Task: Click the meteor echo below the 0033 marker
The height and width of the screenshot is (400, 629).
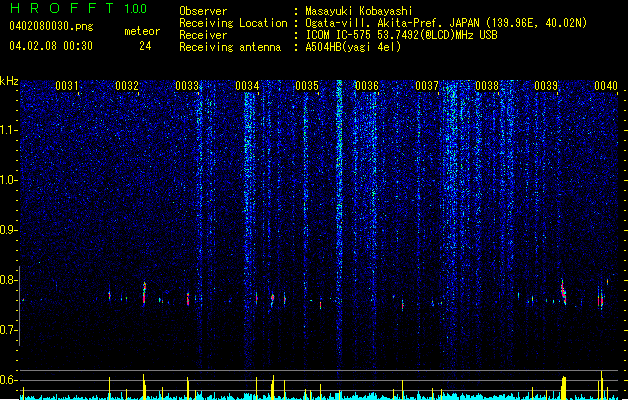Action: (x=188, y=299)
